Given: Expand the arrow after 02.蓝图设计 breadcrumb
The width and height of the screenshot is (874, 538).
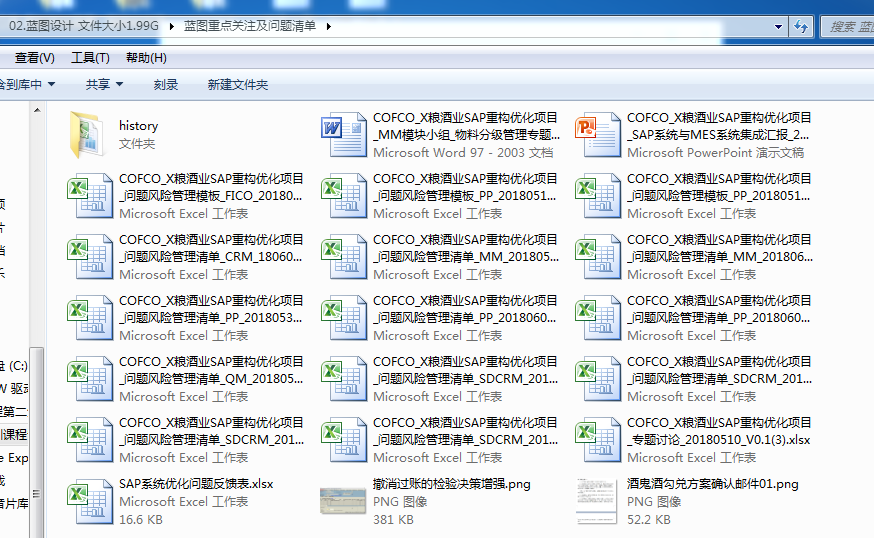Looking at the screenshot, I should (171, 26).
